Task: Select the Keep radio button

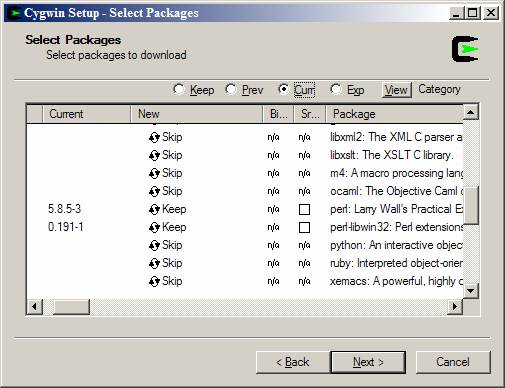Action: point(179,89)
